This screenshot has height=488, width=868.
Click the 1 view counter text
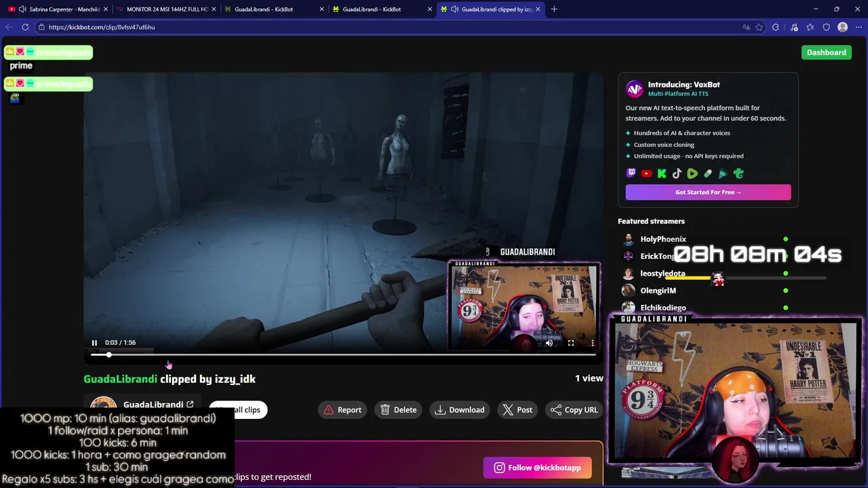point(589,379)
